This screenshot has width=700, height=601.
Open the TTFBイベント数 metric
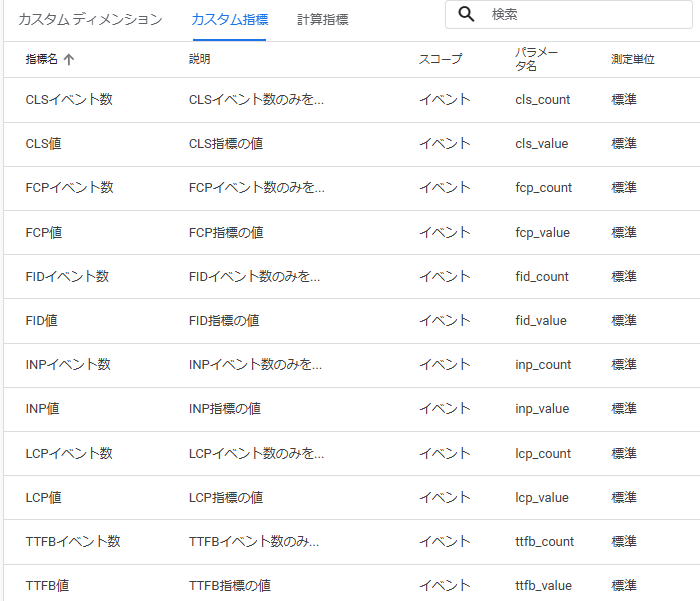point(73,541)
